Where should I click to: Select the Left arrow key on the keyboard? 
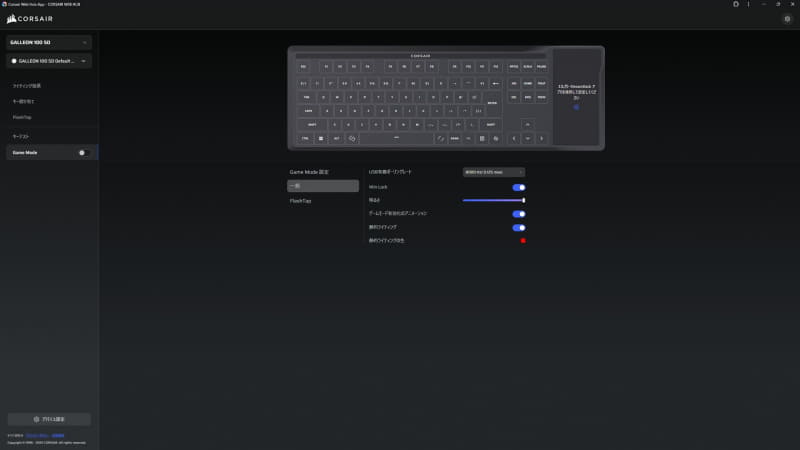pos(514,138)
